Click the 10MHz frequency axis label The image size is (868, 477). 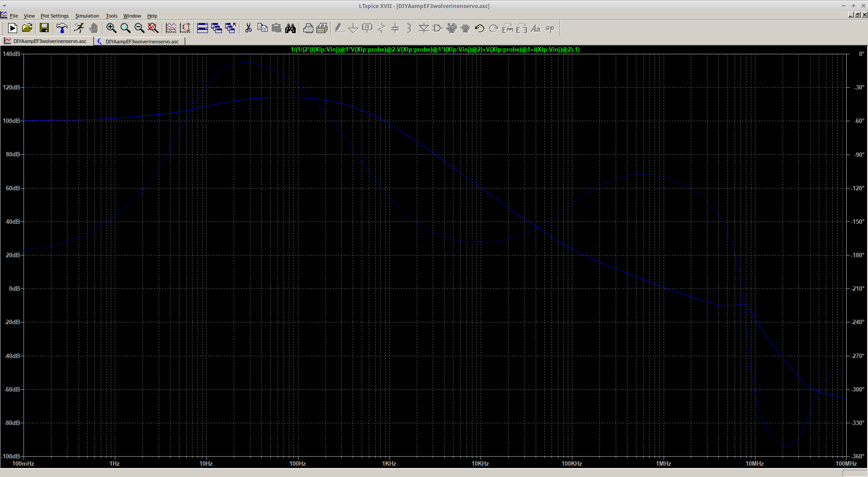pos(755,463)
